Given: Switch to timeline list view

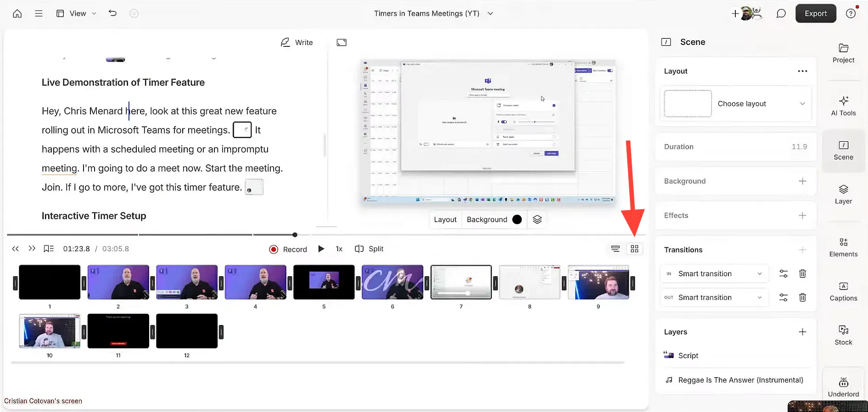Looking at the screenshot, I should click(615, 249).
